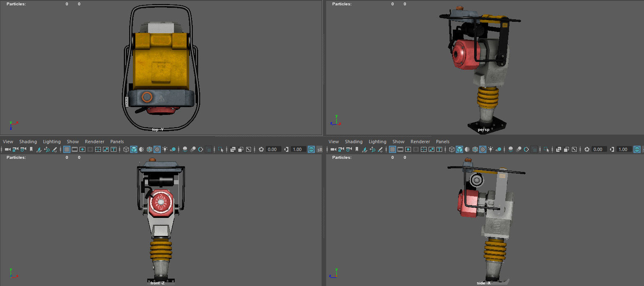
Task: Toggle Resolution Gate in front view toolbar
Action: pos(82,149)
